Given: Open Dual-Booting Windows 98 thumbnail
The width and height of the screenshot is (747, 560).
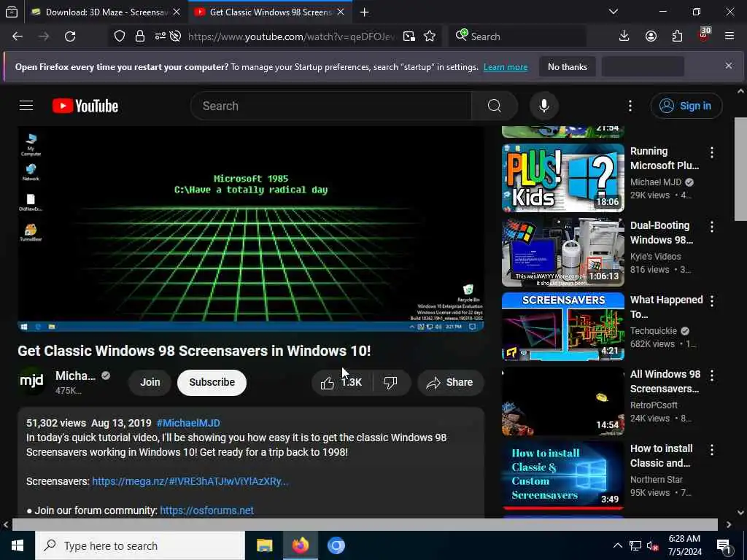Looking at the screenshot, I should click(x=563, y=252).
